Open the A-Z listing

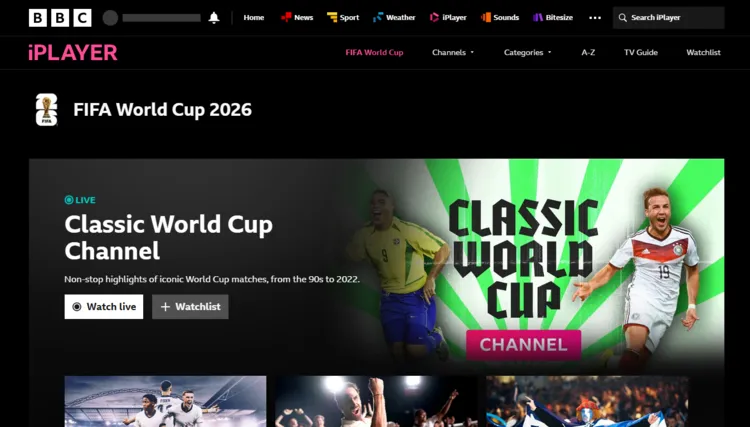588,53
